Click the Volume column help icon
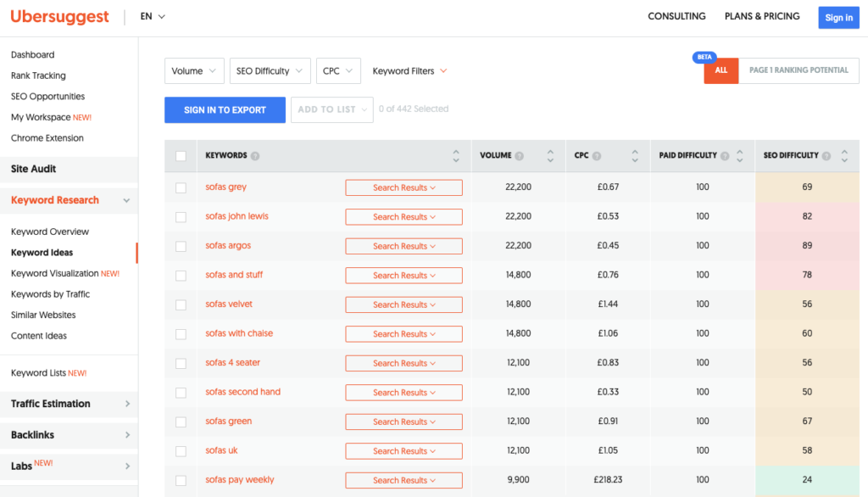This screenshot has width=868, height=497. pyautogui.click(x=519, y=156)
